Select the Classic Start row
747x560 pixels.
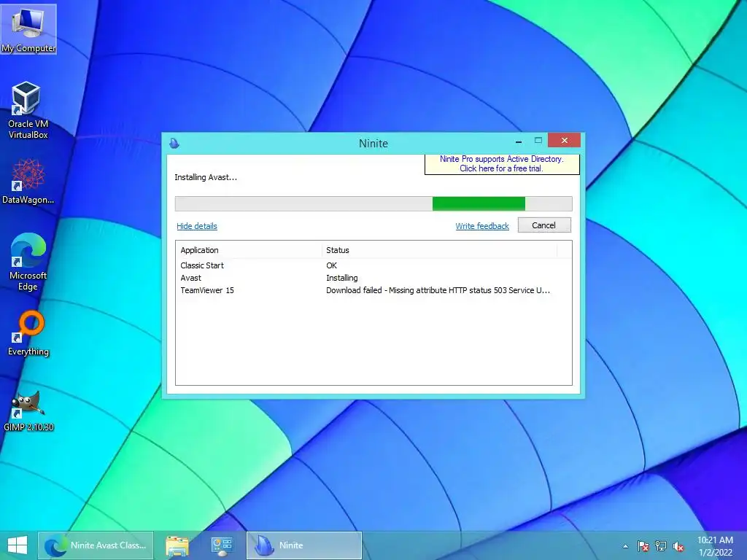[373, 265]
